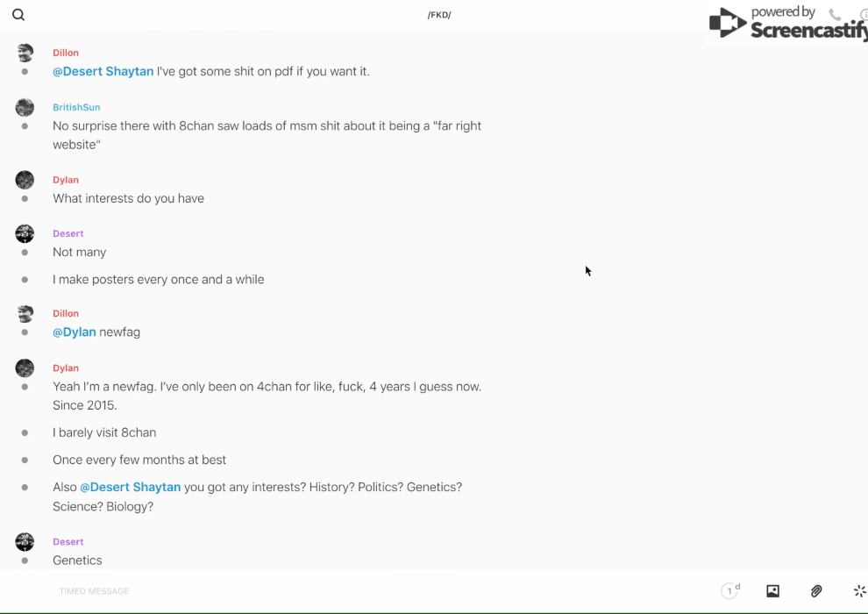868x614 pixels.
Task: Click Dillon's avatar beside the pdf message
Action: (x=25, y=53)
